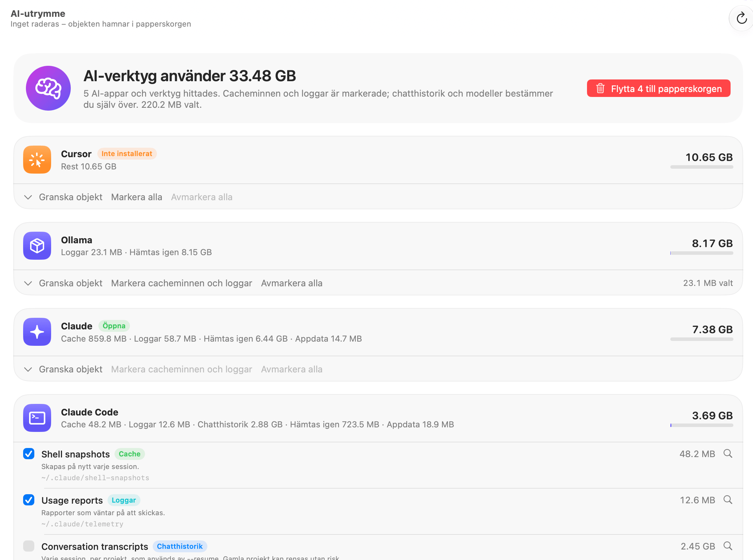Click the Ollama cube app icon
The image size is (753, 560).
(x=37, y=246)
